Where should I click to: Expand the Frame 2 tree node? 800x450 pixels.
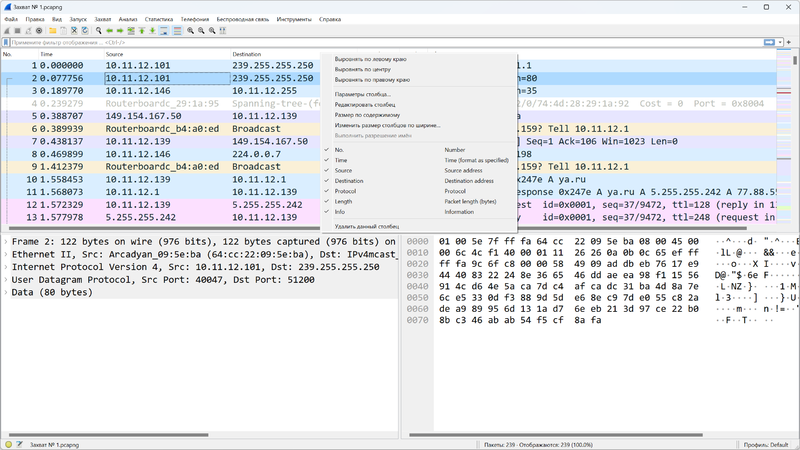(x=6, y=241)
